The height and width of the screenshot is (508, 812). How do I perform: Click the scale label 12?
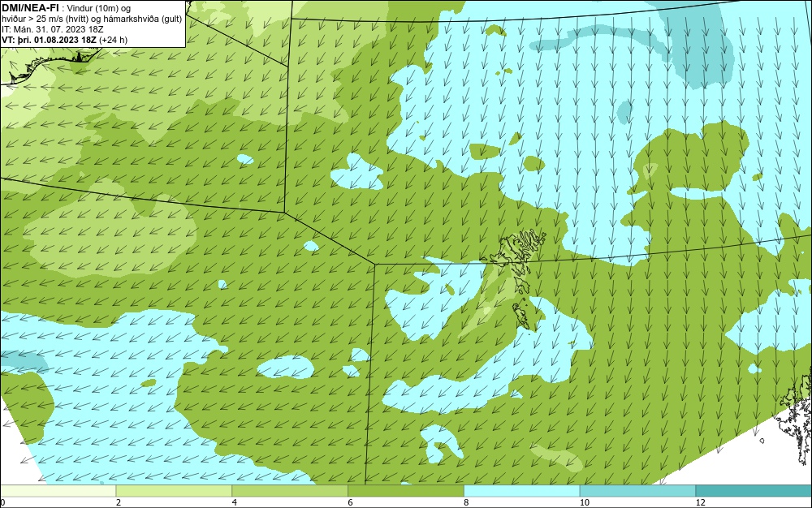click(x=701, y=502)
